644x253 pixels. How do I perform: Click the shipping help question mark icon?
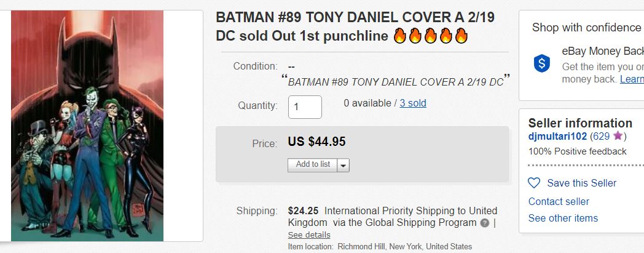pos(485,223)
